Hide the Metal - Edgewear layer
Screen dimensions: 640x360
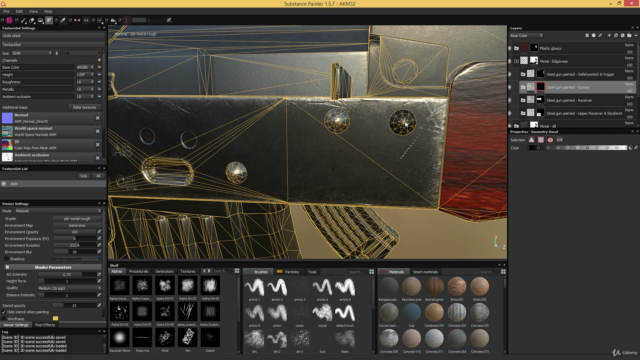510,61
